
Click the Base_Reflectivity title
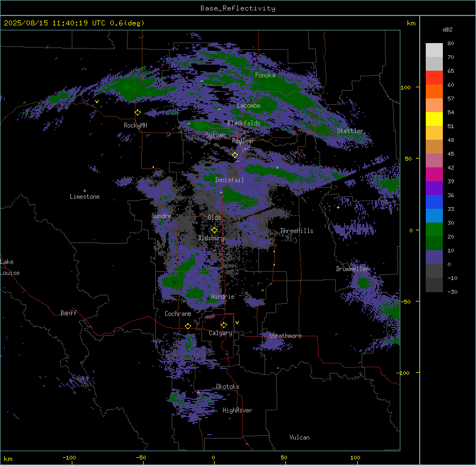[238, 8]
